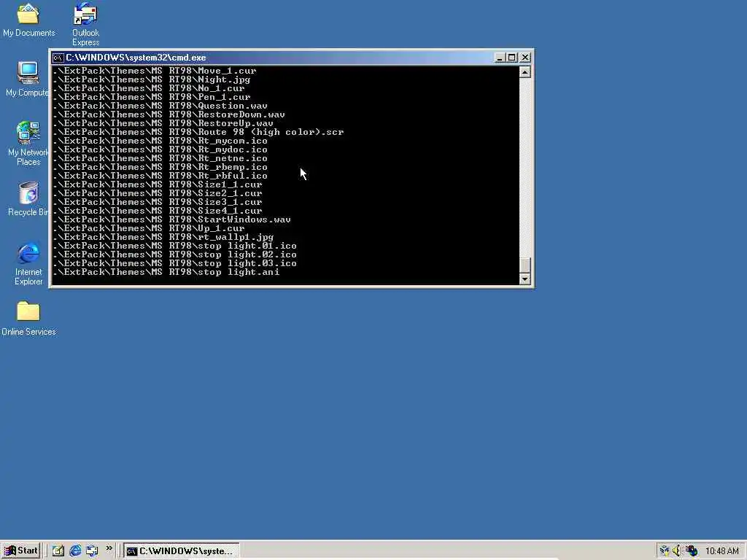Click the Rt_mycom.ico output line
This screenshot has height=560, width=747.
coord(160,141)
